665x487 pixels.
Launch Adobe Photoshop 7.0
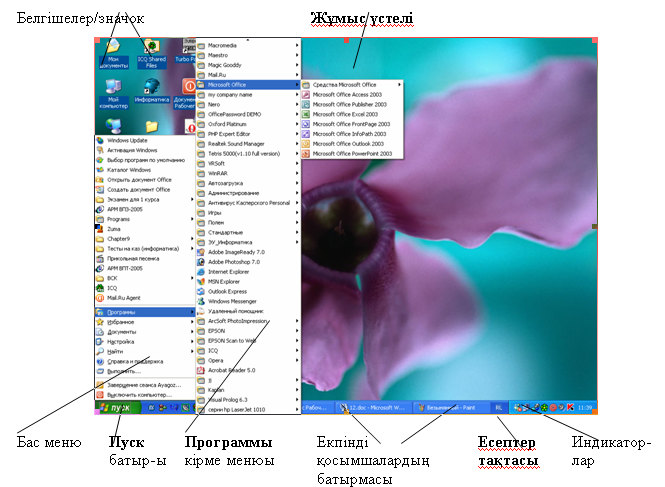click(x=248, y=262)
